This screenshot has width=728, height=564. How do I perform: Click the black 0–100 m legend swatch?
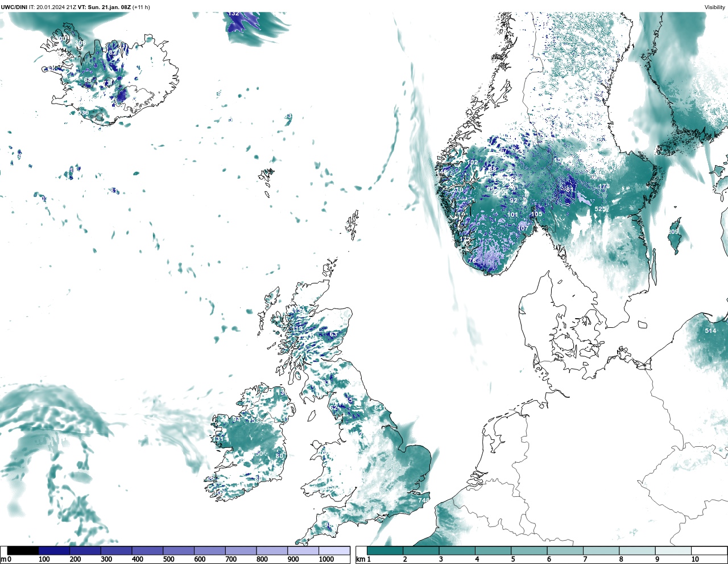(x=23, y=551)
